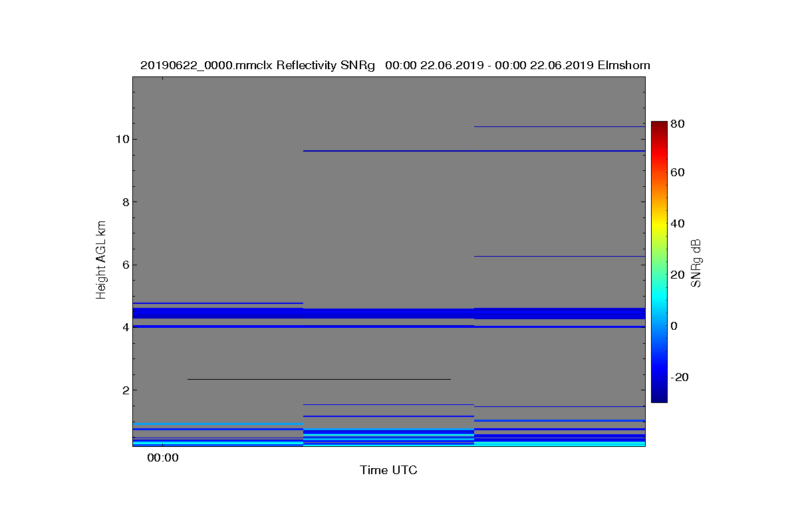Image resolution: width=798 pixels, height=532 pixels.
Task: Click height axis tick label 2
Action: click(x=125, y=390)
